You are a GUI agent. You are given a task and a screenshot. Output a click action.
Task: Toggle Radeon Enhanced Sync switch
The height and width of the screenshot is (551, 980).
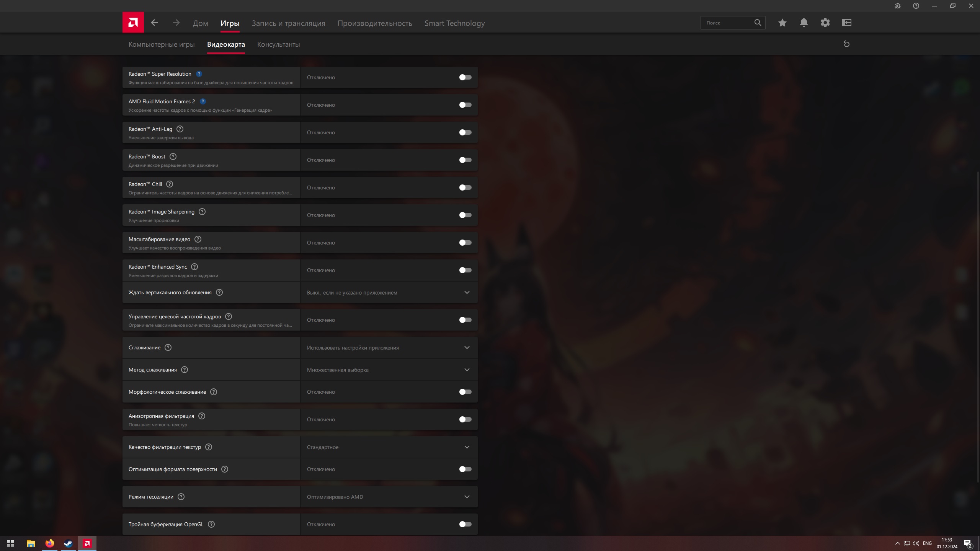pos(465,270)
